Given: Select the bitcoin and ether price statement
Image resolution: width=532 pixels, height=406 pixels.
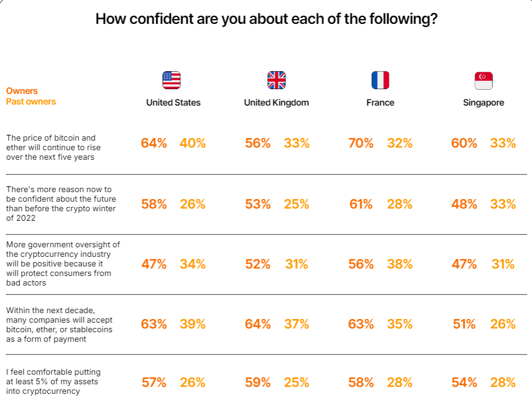Looking at the screenshot, I should click(x=53, y=148).
